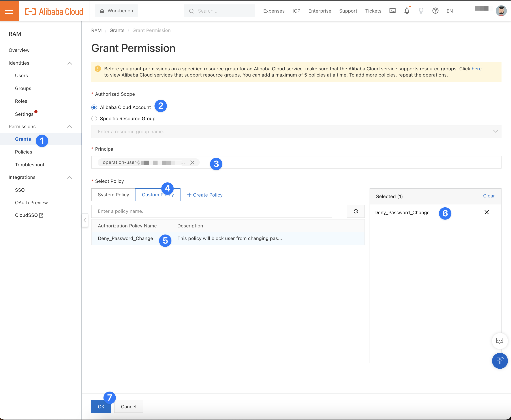Open Policies in the sidebar

coord(23,152)
